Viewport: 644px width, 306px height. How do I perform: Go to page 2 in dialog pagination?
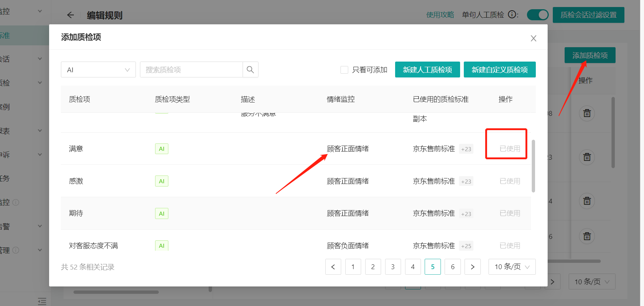(x=373, y=267)
